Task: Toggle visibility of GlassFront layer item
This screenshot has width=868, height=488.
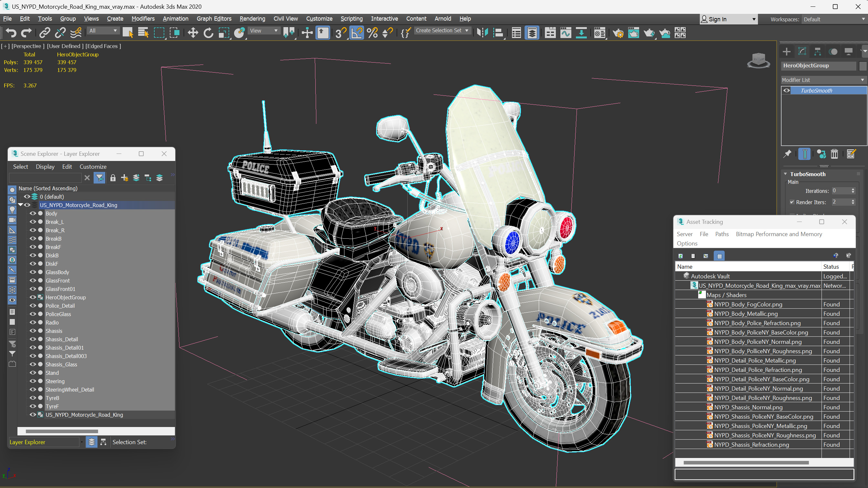Action: pos(33,280)
